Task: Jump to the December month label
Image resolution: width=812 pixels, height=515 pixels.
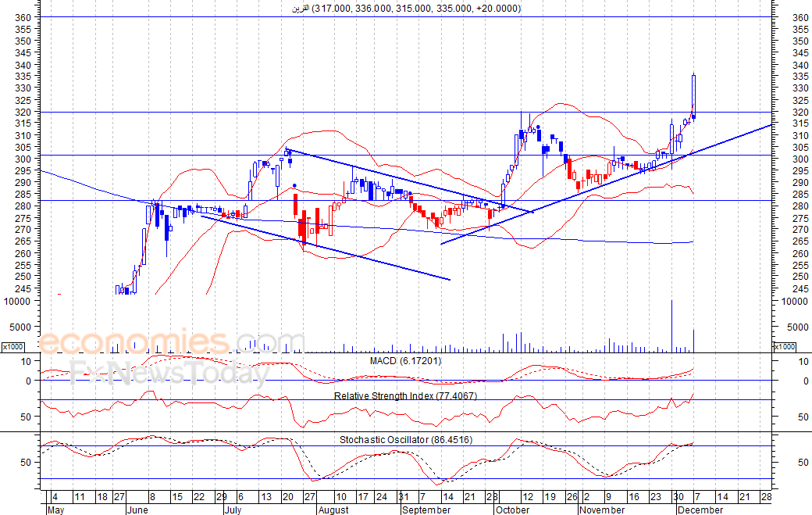Action: point(700,510)
